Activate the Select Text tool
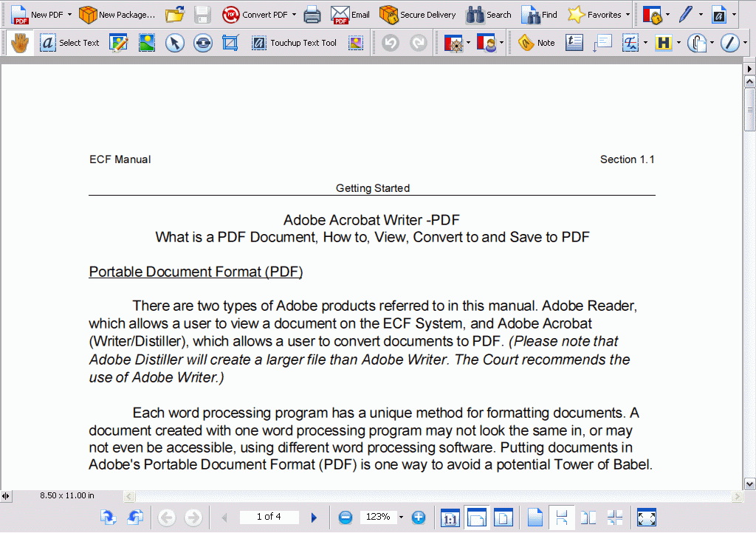 pyautogui.click(x=69, y=43)
